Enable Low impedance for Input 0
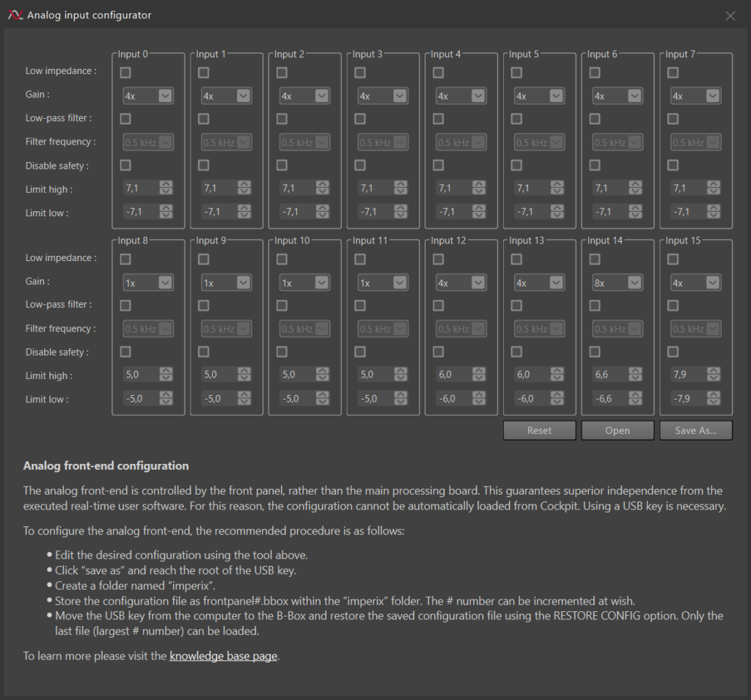The image size is (751, 700). pyautogui.click(x=125, y=73)
